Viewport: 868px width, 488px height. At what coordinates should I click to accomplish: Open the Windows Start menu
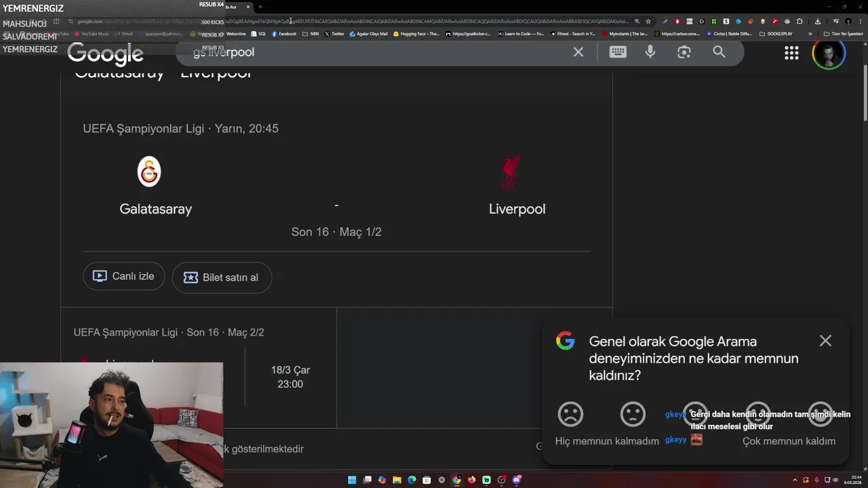pyautogui.click(x=352, y=480)
